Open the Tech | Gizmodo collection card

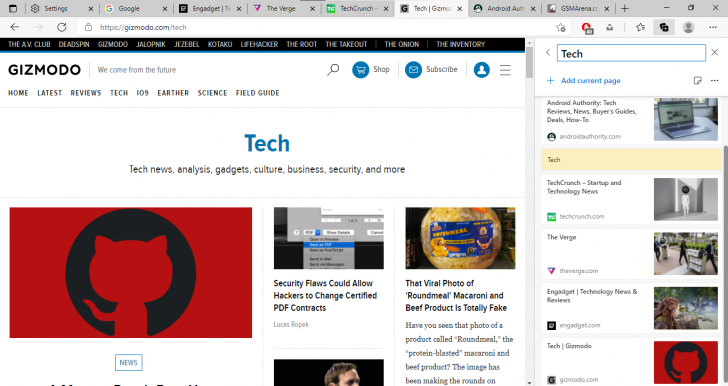(x=632, y=362)
